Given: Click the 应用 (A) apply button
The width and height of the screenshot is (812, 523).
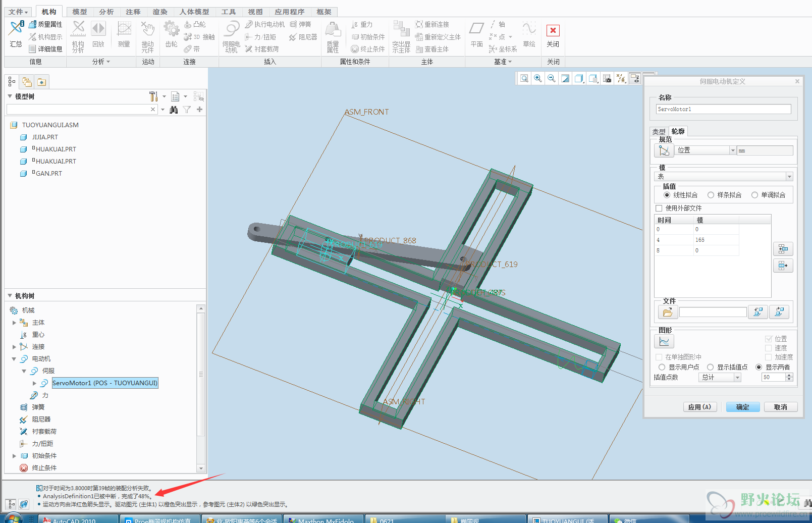Looking at the screenshot, I should (699, 407).
